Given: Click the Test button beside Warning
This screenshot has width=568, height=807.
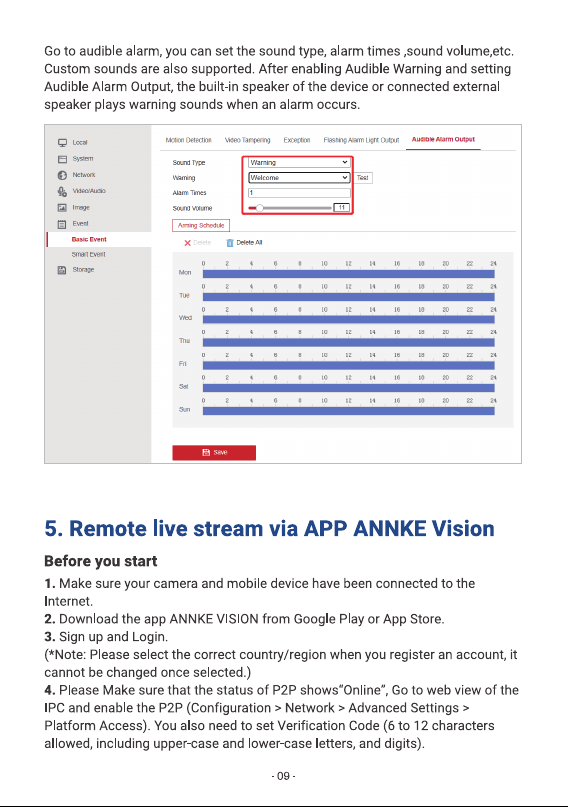Looking at the screenshot, I should coord(363,178).
